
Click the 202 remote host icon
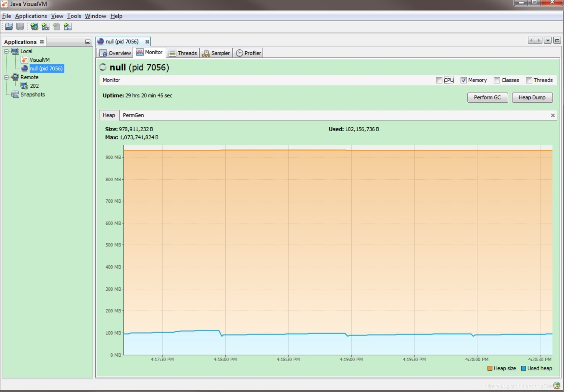pyautogui.click(x=24, y=86)
